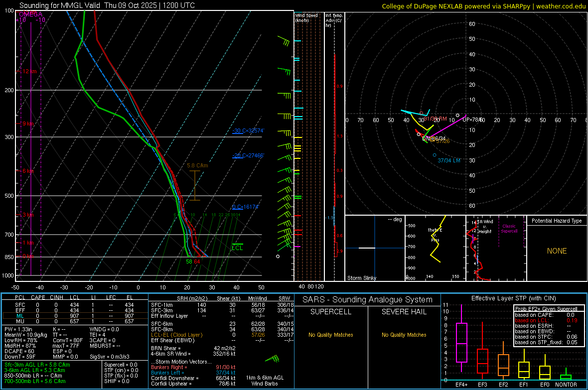
Task: Click the Sfc-3km AGL LR line
Action: pos(37,365)
